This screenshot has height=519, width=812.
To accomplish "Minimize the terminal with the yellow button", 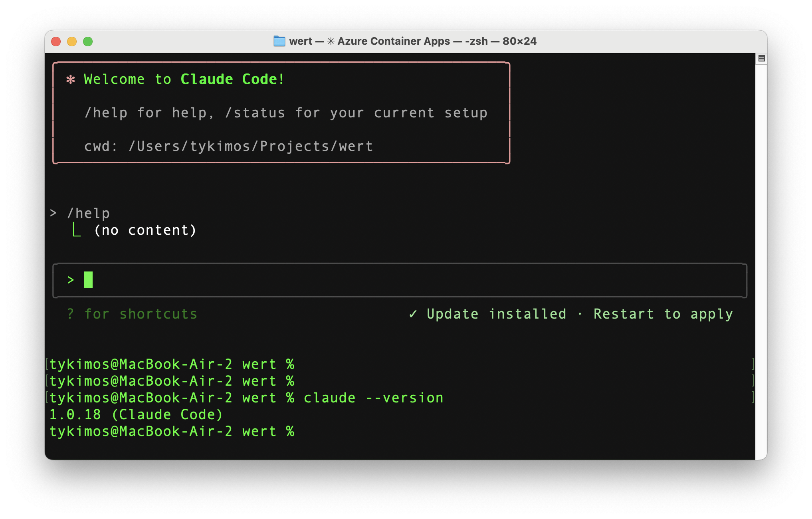I will point(72,42).
